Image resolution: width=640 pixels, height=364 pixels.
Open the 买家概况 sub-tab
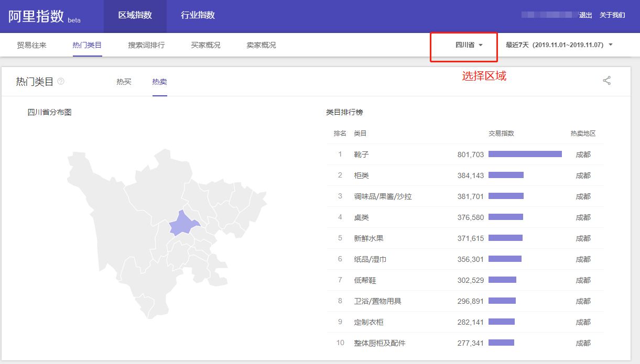pos(205,45)
